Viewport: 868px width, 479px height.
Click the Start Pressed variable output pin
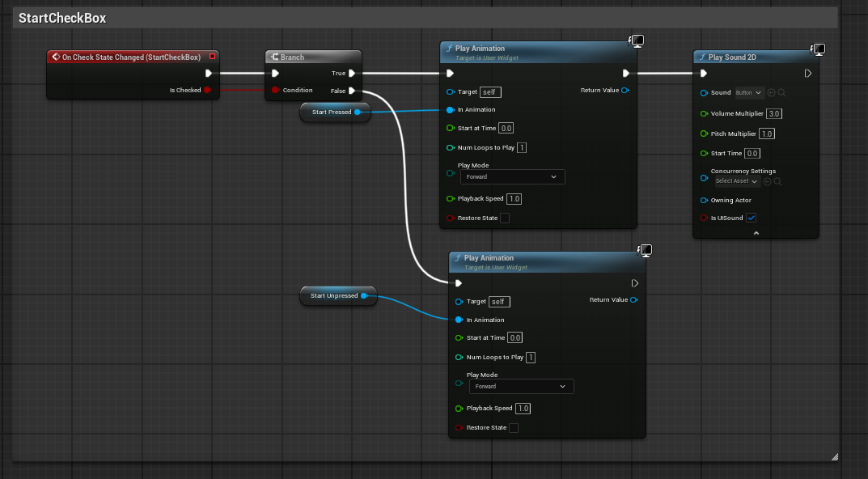(x=358, y=112)
